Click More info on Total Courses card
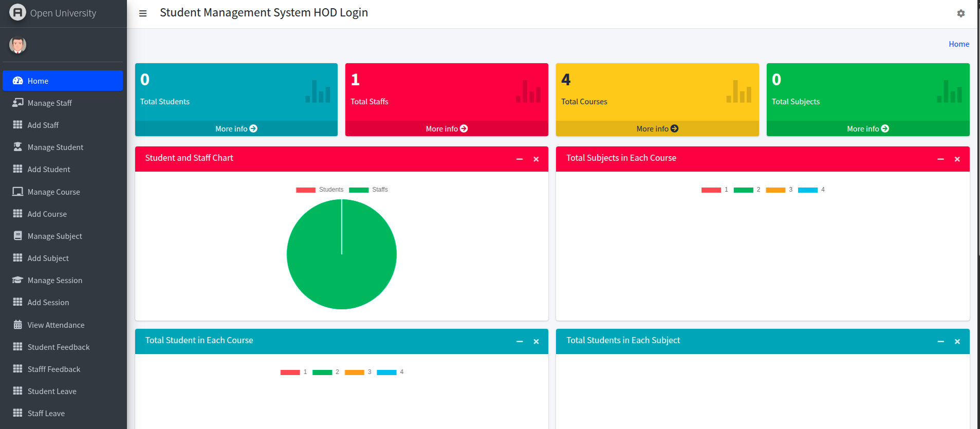The height and width of the screenshot is (429, 980). tap(657, 128)
